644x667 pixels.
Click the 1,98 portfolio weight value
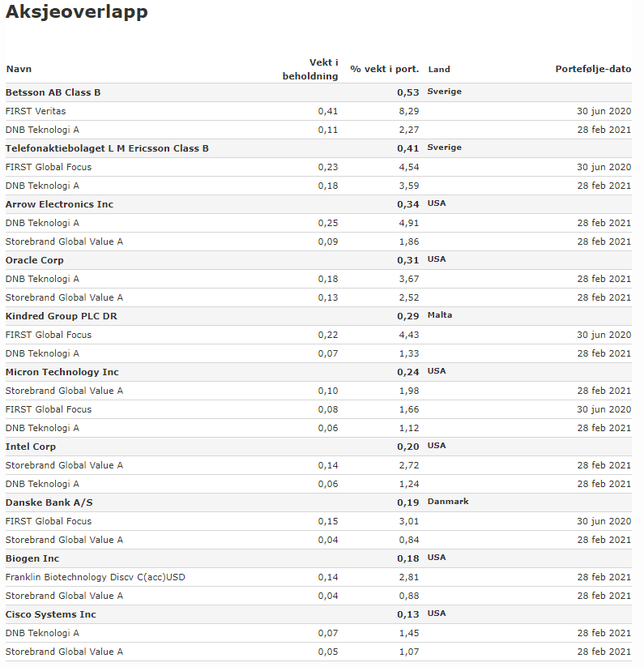pyautogui.click(x=409, y=391)
